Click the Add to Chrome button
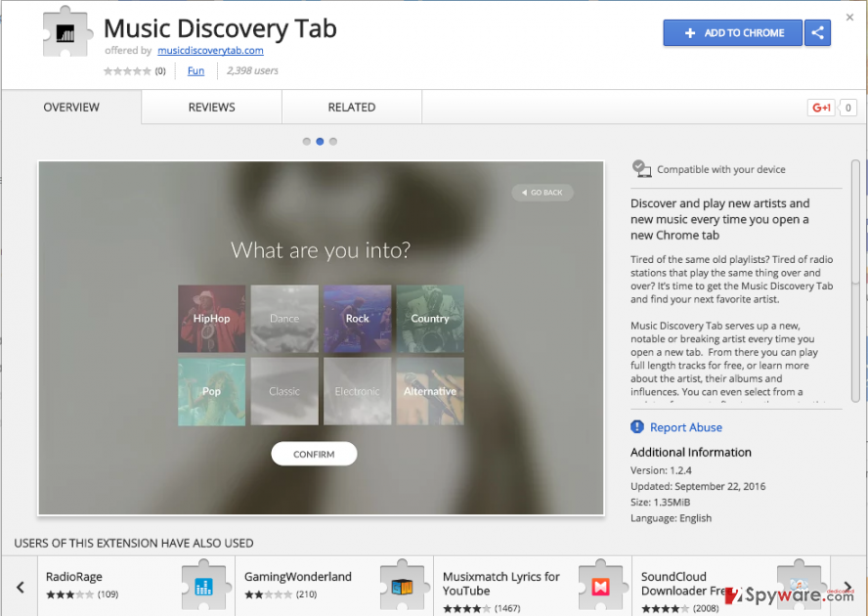 point(732,33)
